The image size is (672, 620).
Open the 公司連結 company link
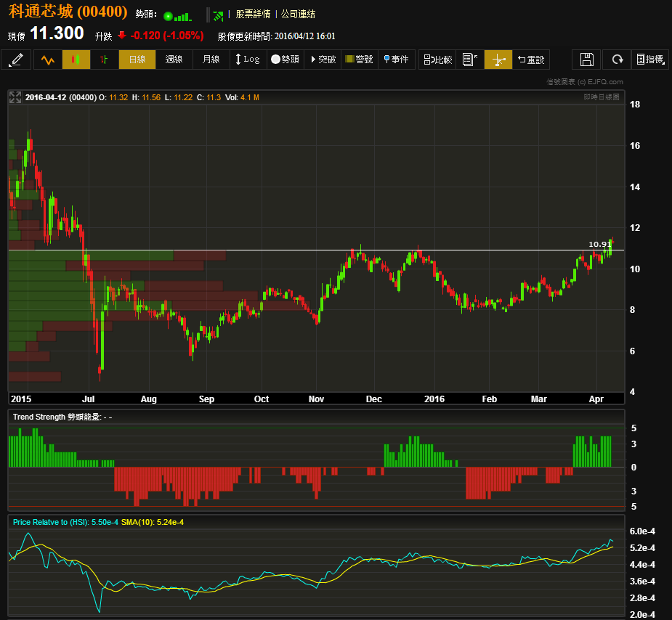pyautogui.click(x=298, y=14)
